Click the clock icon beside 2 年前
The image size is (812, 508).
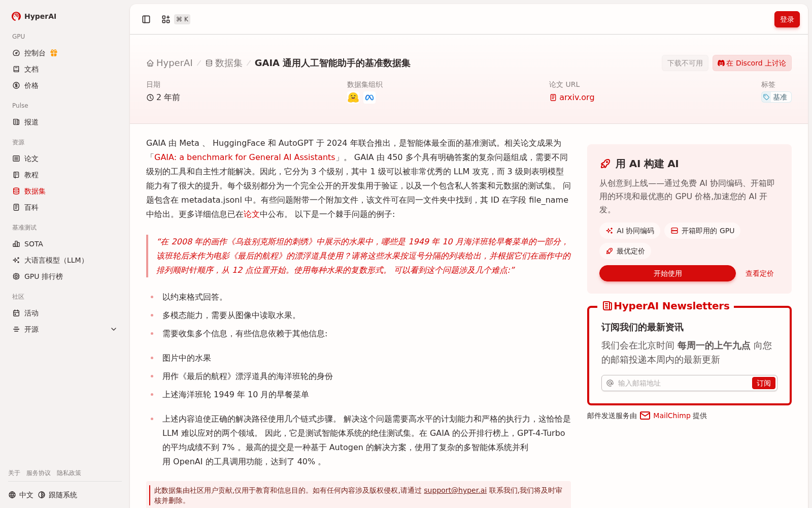pos(150,98)
